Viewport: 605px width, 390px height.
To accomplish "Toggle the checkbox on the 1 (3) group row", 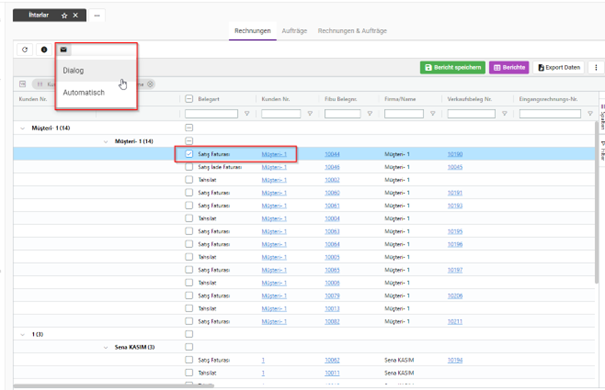I will 189,334.
